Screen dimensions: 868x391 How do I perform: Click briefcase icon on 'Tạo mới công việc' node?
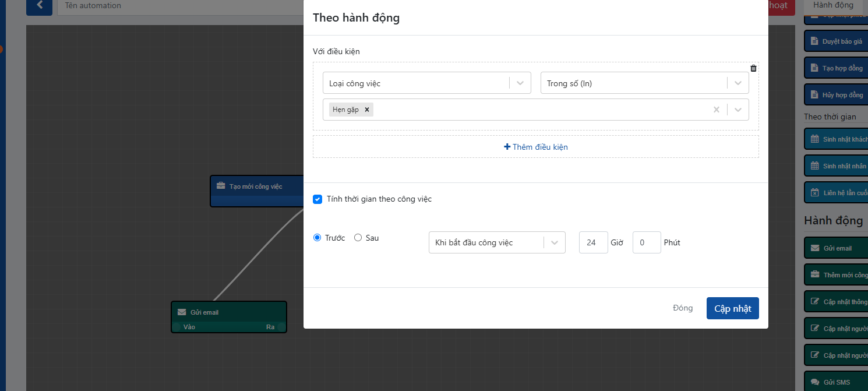point(221,186)
